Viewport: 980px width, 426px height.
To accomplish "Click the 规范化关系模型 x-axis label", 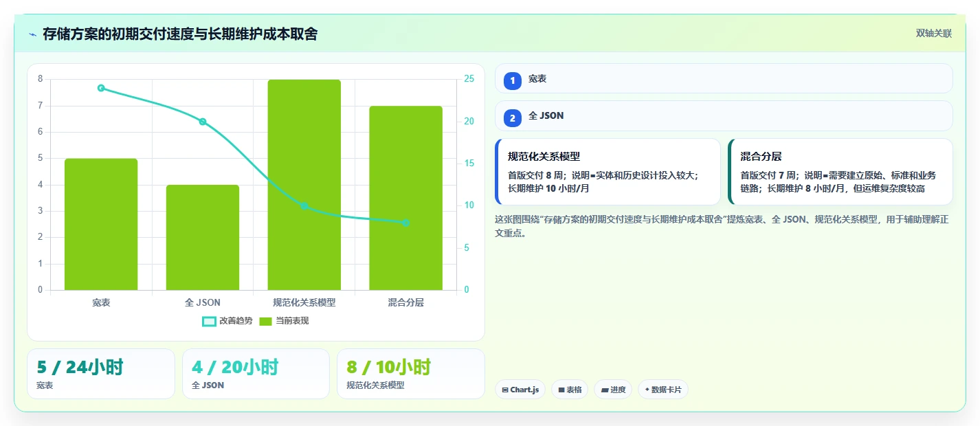I will click(x=304, y=302).
